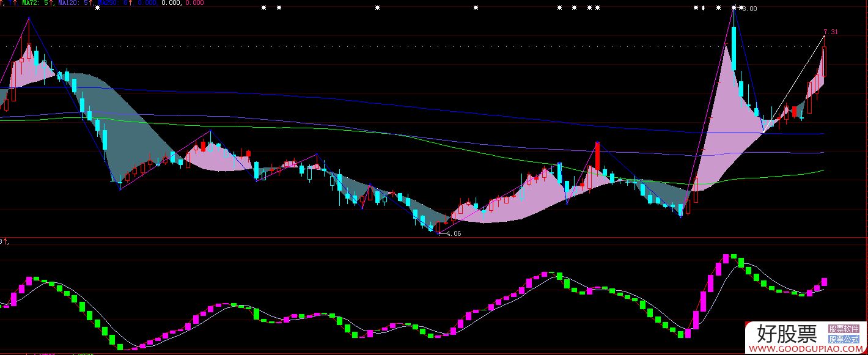
Task: Click the MA120 indicator label
Action: point(73,3)
